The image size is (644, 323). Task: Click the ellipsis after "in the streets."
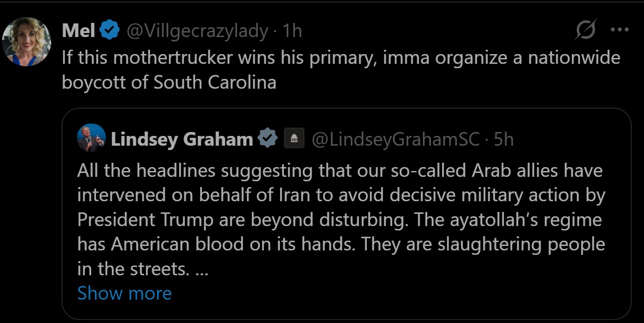(x=201, y=269)
